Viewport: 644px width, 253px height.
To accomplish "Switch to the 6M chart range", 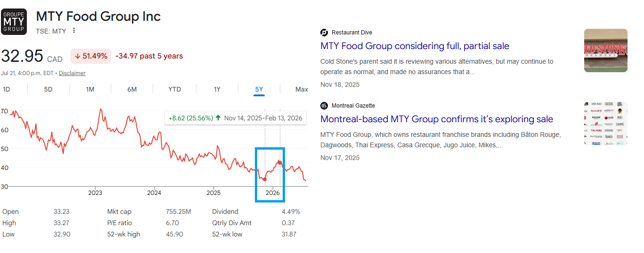I will (132, 89).
